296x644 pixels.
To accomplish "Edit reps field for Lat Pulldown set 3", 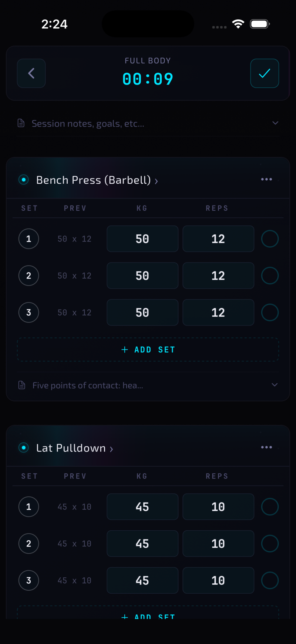I will pos(218,580).
